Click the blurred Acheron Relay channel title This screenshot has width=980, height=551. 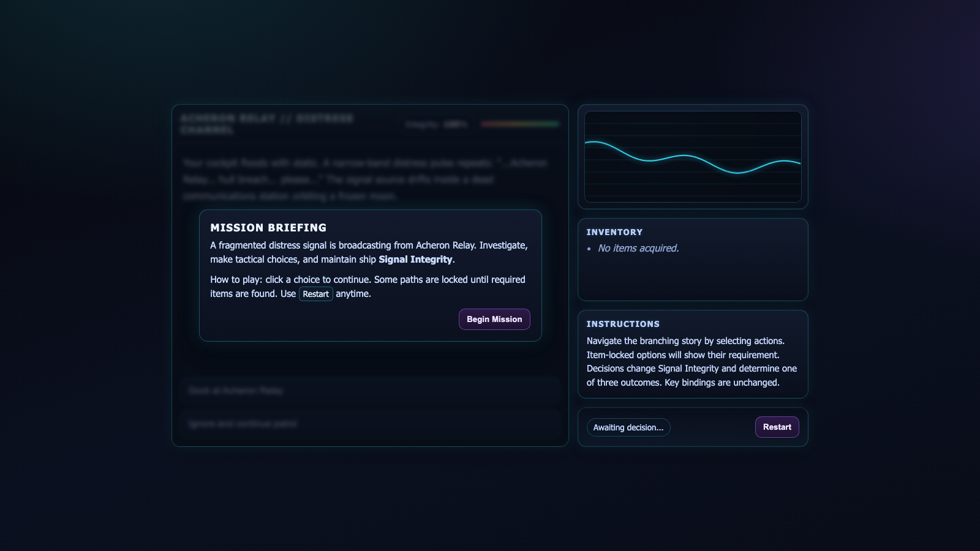(x=267, y=124)
